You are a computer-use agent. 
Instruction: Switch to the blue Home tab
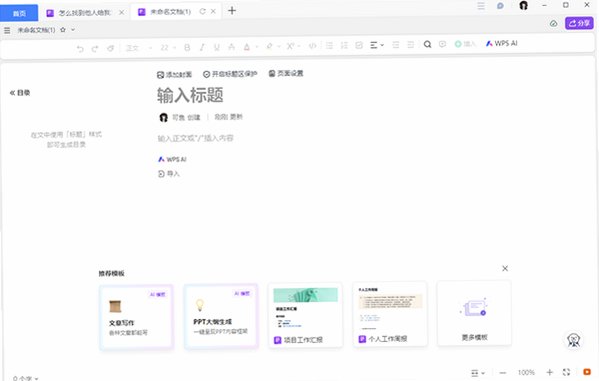point(19,13)
